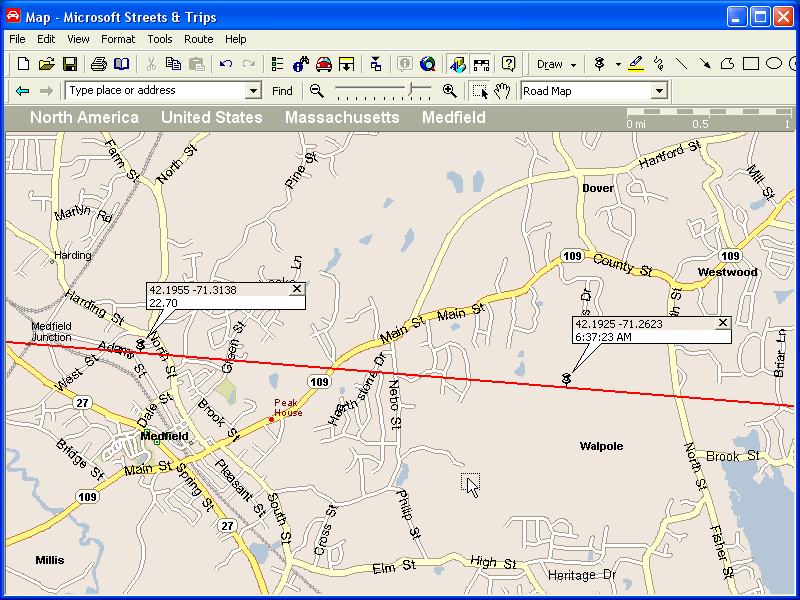Select the Freeform shape drawing tool
The width and height of the screenshot is (800, 600).
(728, 64)
